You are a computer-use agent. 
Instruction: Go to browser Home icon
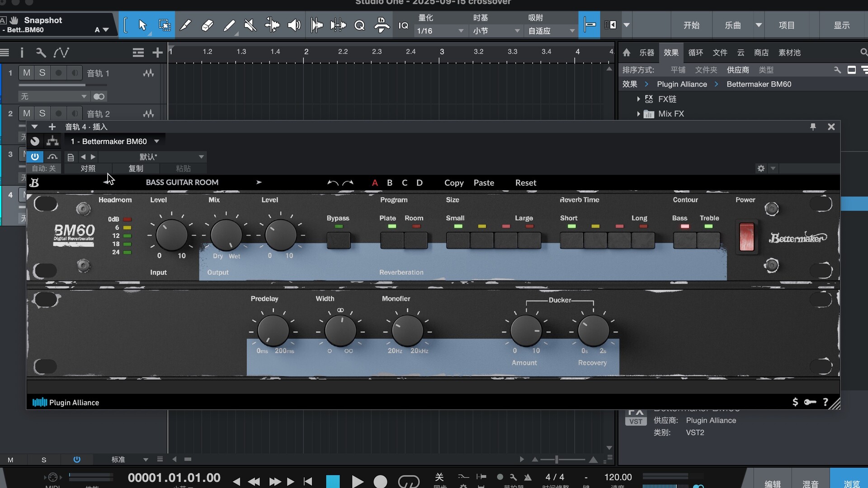coord(627,52)
